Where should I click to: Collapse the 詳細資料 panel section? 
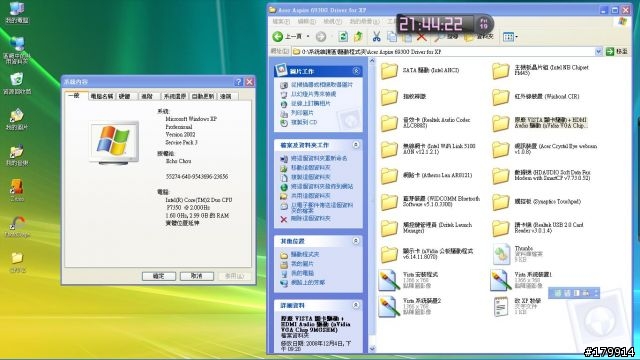coord(356,305)
